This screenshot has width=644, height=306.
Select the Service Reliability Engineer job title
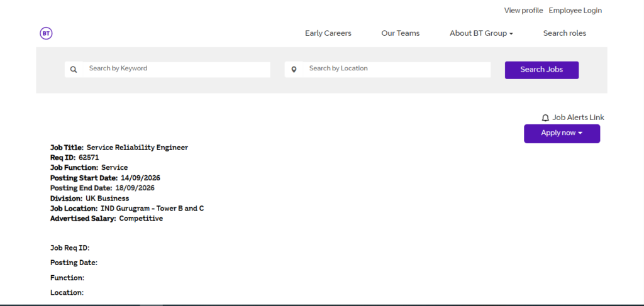click(137, 147)
